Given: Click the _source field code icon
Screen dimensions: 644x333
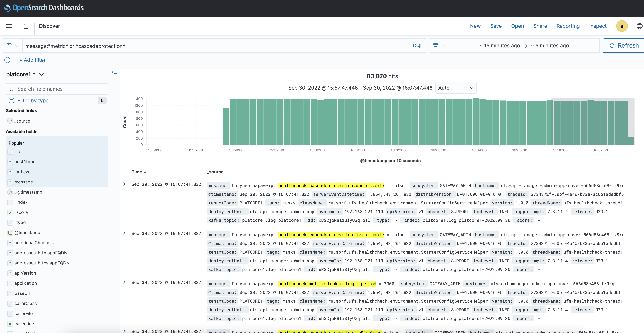Looking at the screenshot, I should click(10, 121).
